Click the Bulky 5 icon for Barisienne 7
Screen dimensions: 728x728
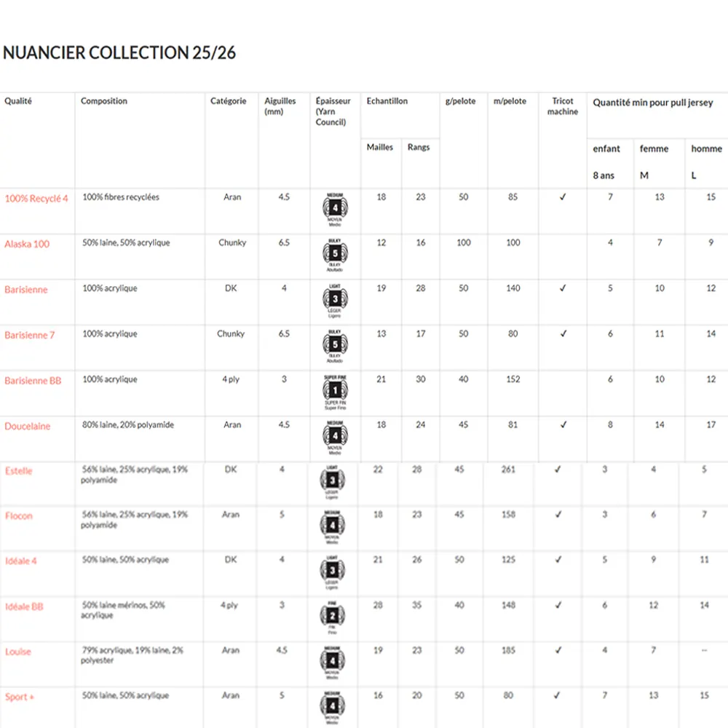click(x=335, y=346)
